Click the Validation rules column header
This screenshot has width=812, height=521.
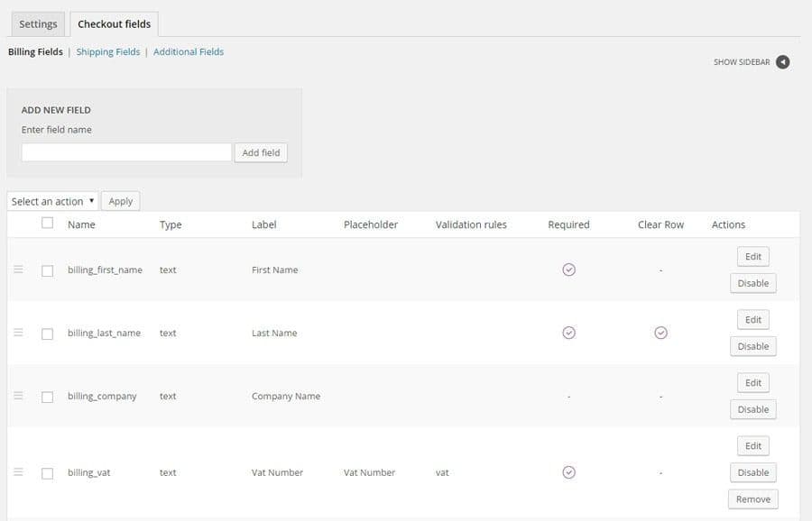click(x=471, y=224)
